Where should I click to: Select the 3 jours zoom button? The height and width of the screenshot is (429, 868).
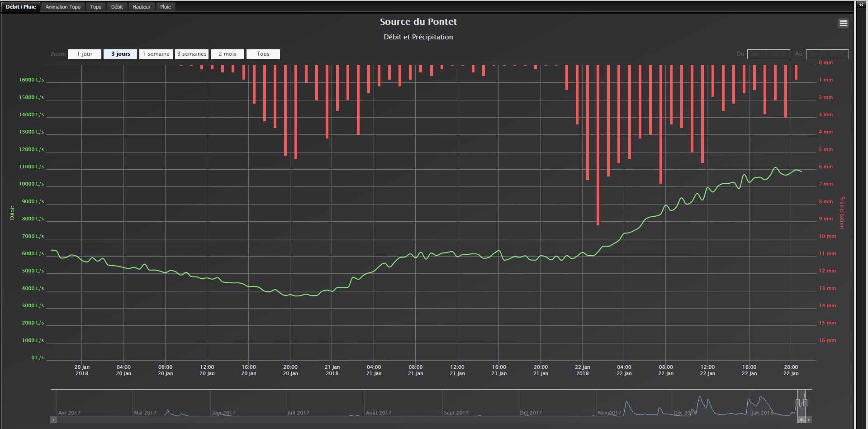(120, 54)
